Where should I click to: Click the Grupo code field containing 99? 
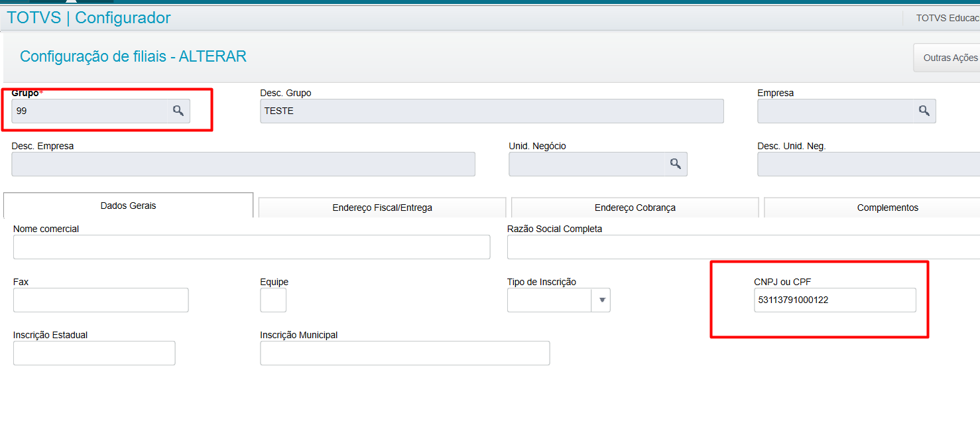pyautogui.click(x=90, y=111)
